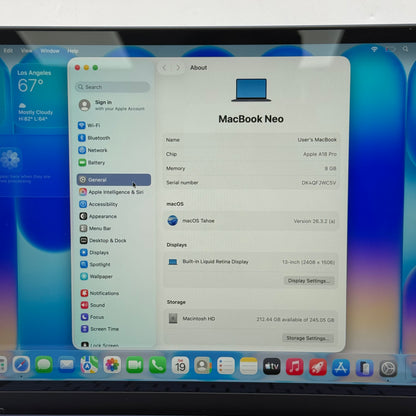
Task: Click the Macintosh HD storage row
Action: tap(251, 319)
